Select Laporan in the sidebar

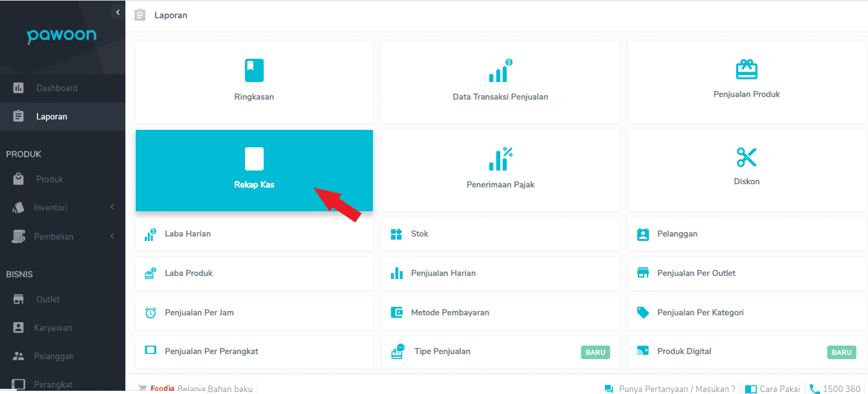63,117
